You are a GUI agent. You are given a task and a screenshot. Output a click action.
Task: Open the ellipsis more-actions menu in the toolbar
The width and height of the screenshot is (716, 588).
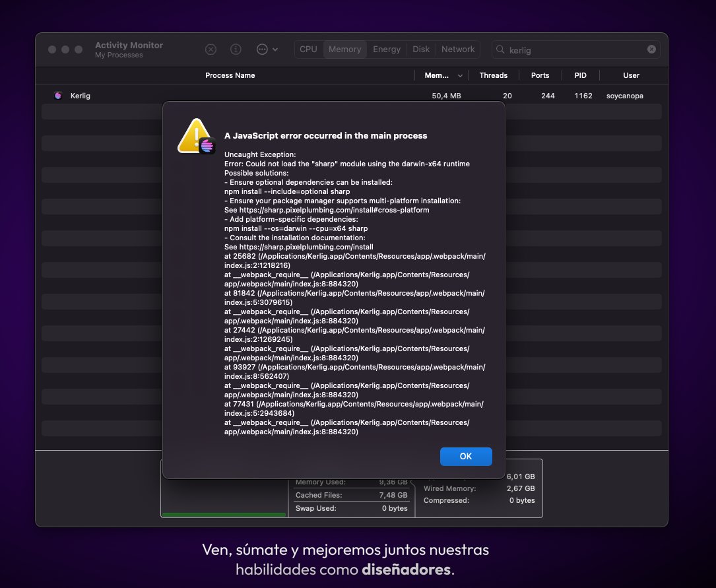pos(267,49)
